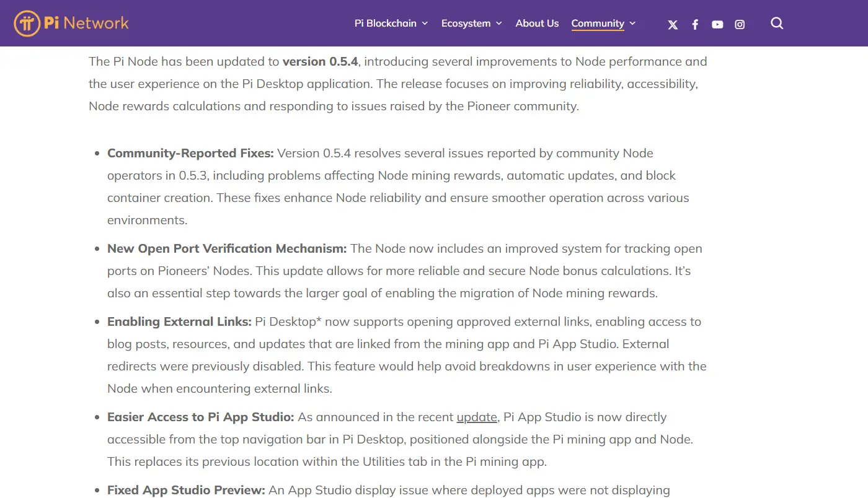
Task: Open the X (Twitter) social icon
Action: click(673, 25)
